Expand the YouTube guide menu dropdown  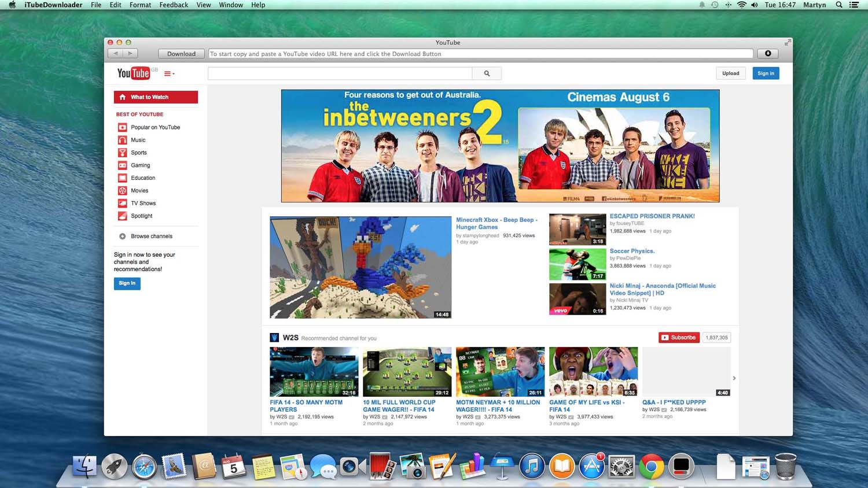point(170,73)
